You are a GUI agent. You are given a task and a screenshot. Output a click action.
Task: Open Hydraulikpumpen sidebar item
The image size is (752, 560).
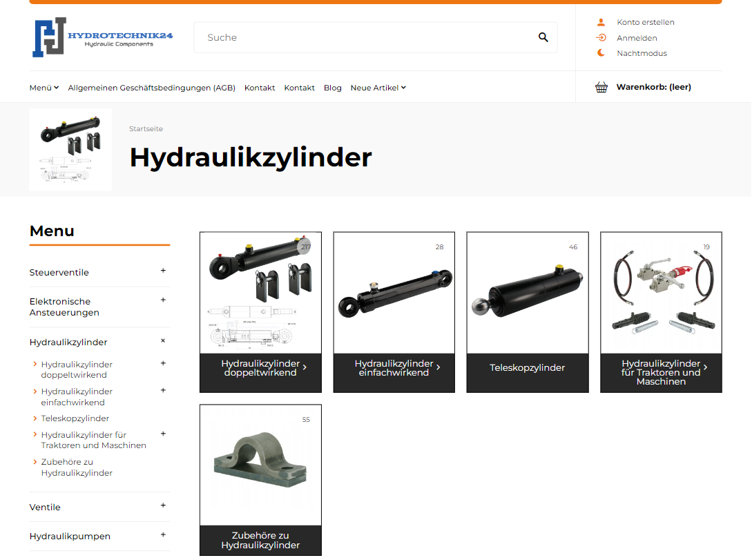70,536
